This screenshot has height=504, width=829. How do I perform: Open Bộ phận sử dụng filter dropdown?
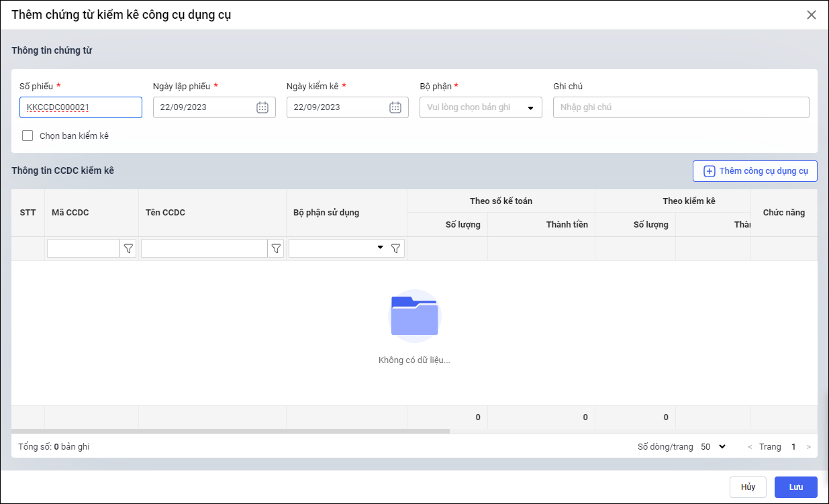coord(380,248)
